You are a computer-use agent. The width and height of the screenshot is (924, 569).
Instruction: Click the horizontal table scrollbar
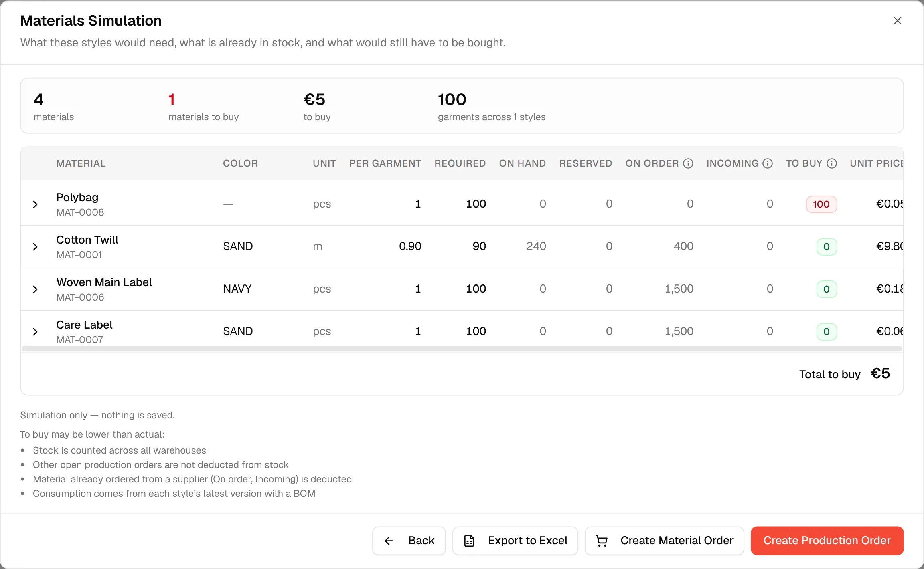pos(462,349)
